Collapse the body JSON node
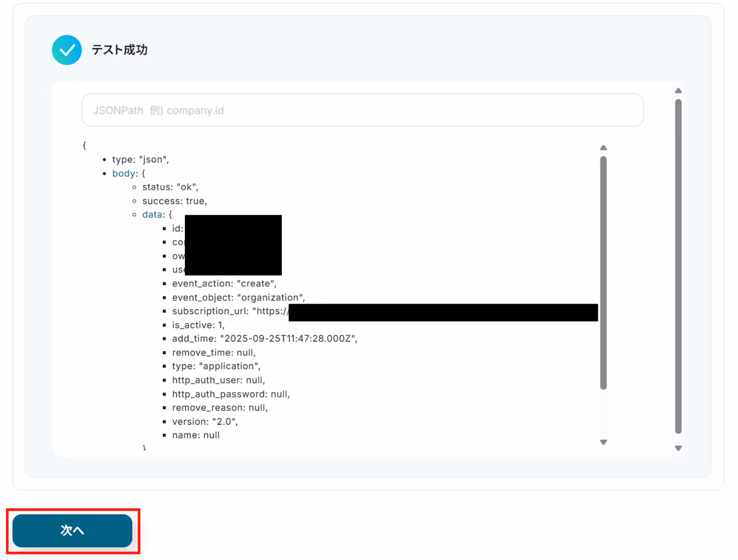The height and width of the screenshot is (560, 738). click(123, 173)
